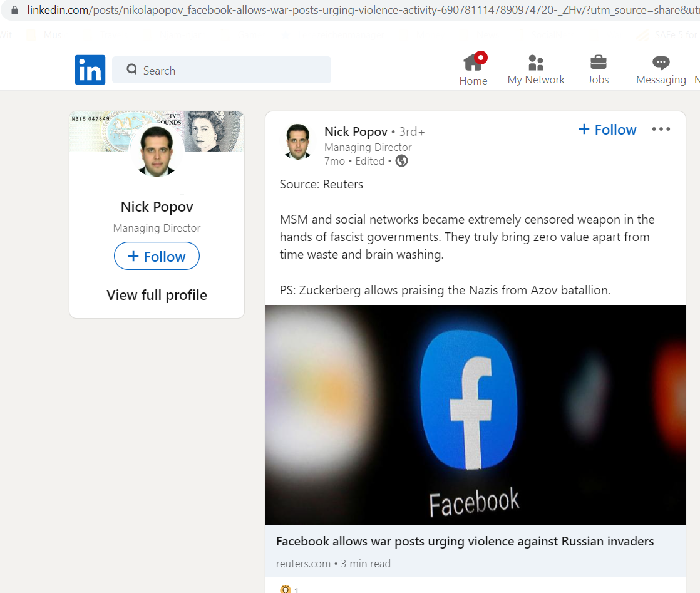Open the Jobs briefcase icon
Image resolution: width=700 pixels, height=593 pixels.
pyautogui.click(x=598, y=70)
